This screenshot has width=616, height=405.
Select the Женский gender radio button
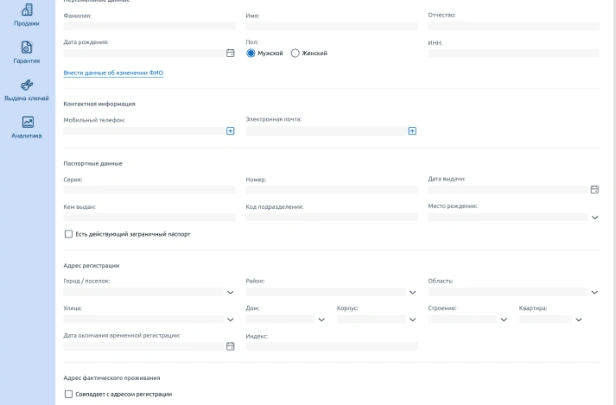[295, 53]
